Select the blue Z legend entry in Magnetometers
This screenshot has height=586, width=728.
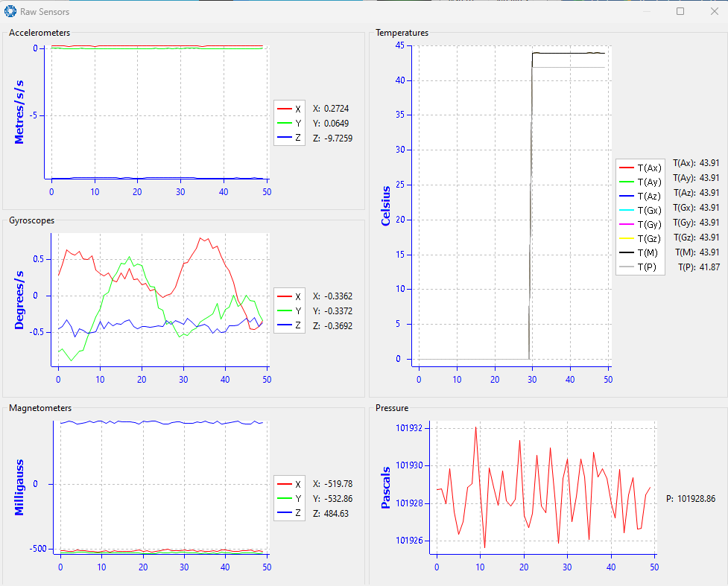289,513
